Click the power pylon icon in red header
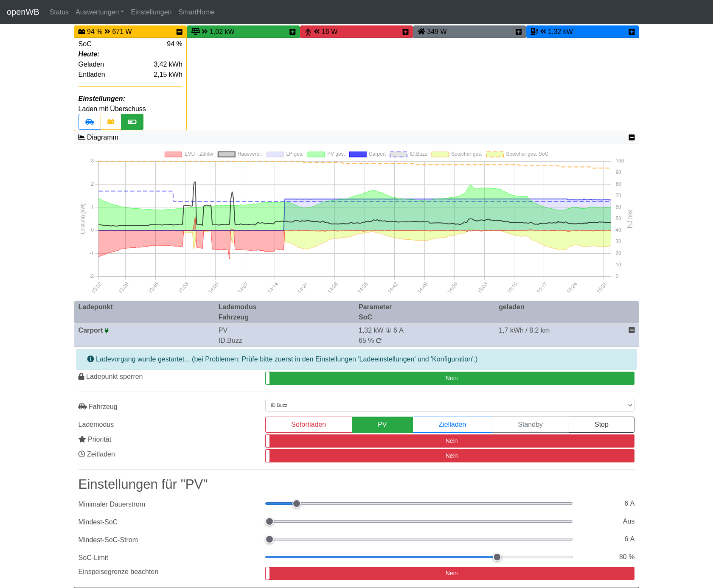 pyautogui.click(x=308, y=32)
